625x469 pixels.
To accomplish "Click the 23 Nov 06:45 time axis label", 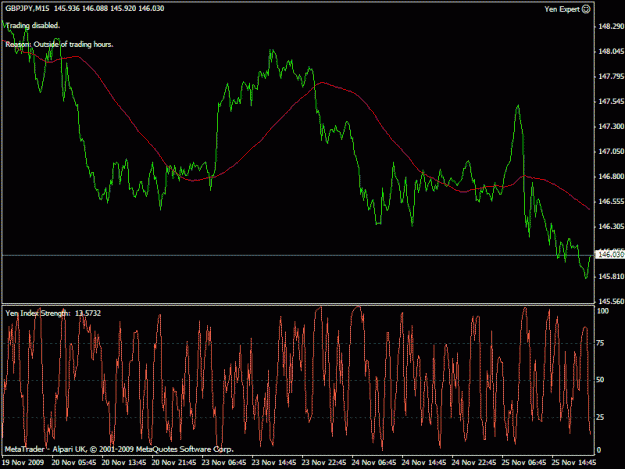I will click(x=224, y=463).
